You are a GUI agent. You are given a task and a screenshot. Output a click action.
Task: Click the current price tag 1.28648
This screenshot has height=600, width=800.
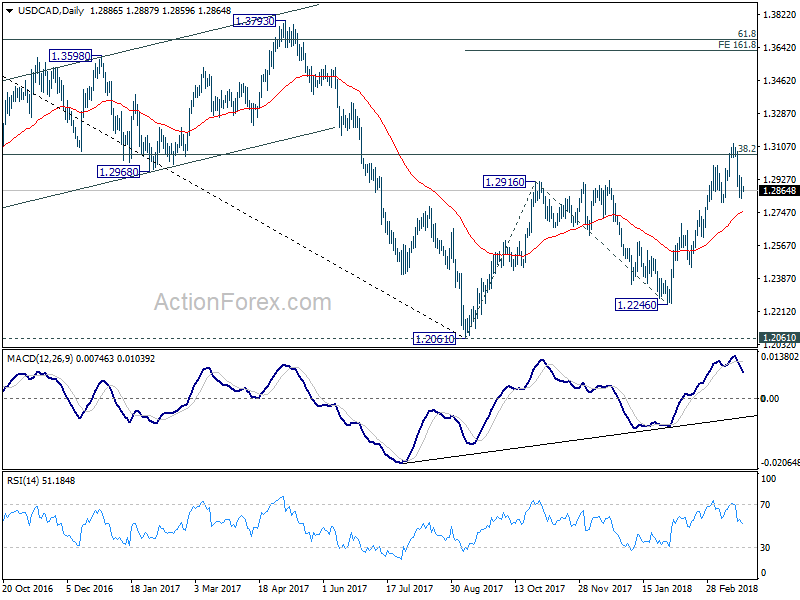[779, 191]
